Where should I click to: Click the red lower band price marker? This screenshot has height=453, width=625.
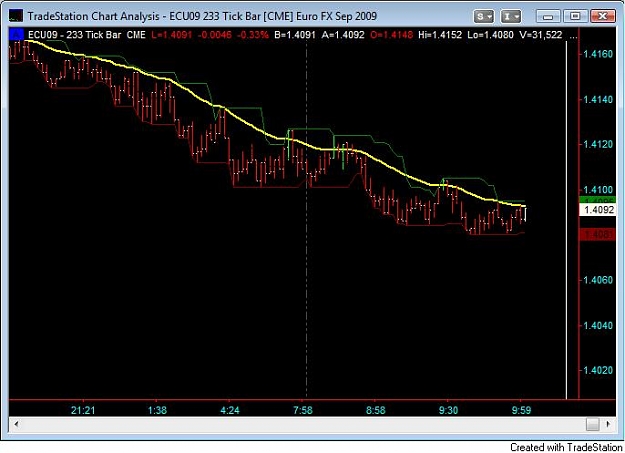pos(597,234)
